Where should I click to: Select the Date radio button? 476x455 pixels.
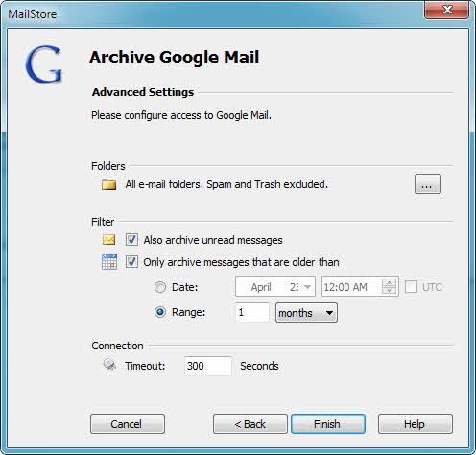coord(160,287)
